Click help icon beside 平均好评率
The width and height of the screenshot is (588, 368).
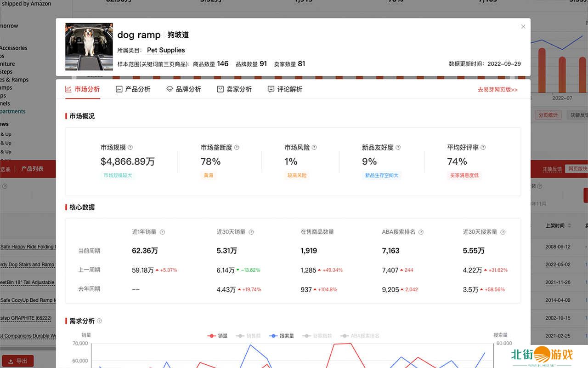pyautogui.click(x=483, y=148)
